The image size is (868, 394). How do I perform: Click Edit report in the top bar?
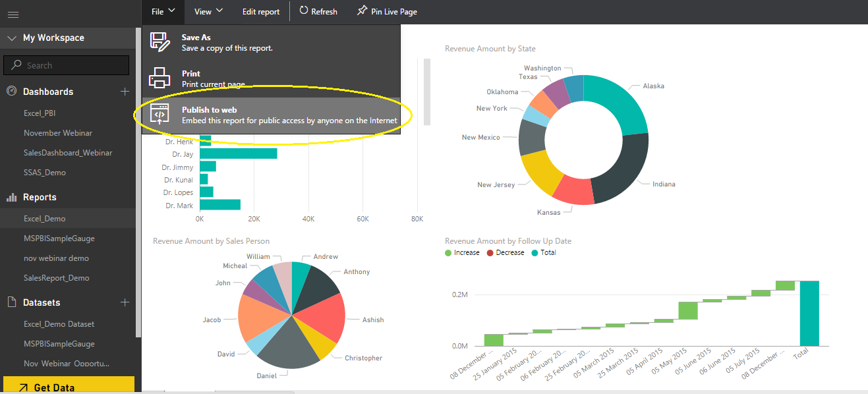261,12
